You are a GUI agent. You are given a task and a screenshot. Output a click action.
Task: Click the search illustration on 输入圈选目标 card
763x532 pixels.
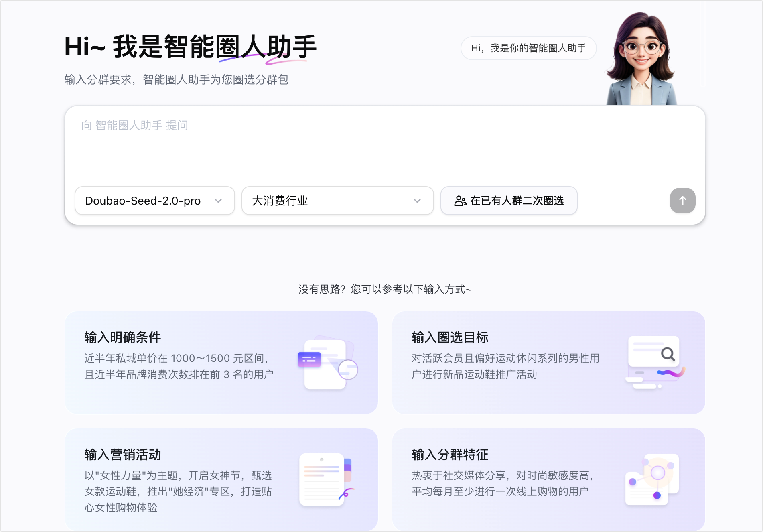(655, 363)
